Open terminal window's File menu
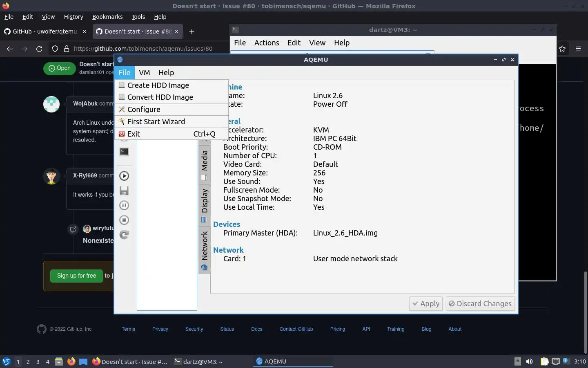Image resolution: width=588 pixels, height=368 pixels. (x=240, y=43)
